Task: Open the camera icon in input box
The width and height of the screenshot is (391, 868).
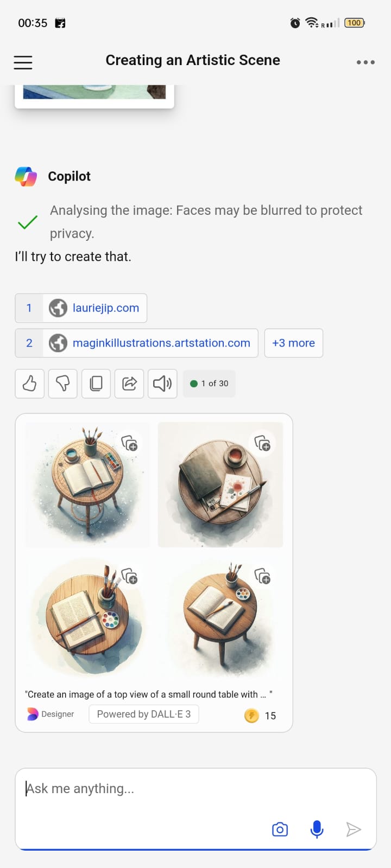Action: click(280, 829)
